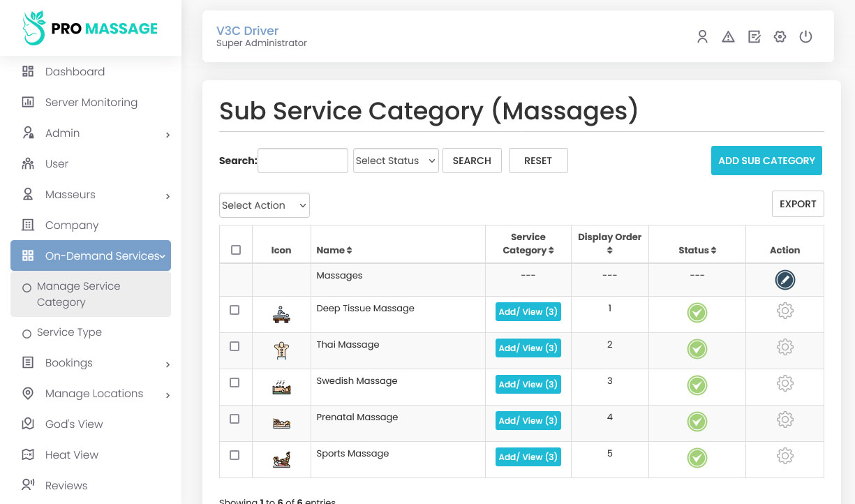The image size is (855, 504).
Task: Toggle active status of Deep Tissue Massage
Action: pyautogui.click(x=697, y=313)
